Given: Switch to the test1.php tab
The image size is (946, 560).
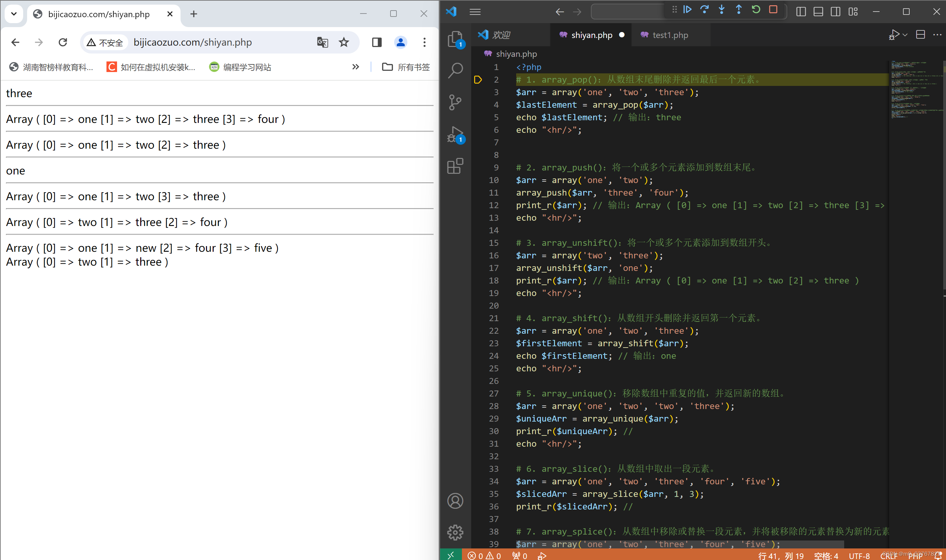Looking at the screenshot, I should click(x=670, y=35).
